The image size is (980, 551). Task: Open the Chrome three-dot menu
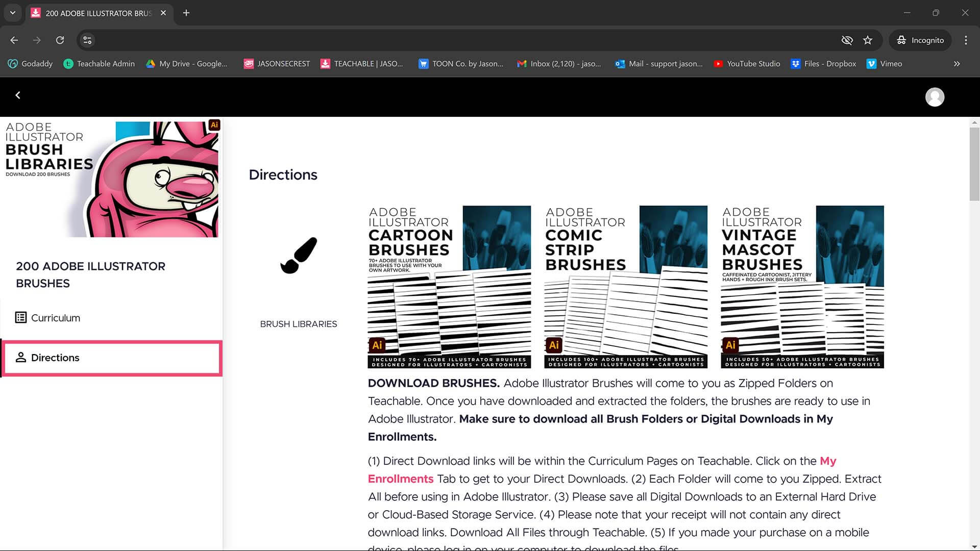[966, 40]
